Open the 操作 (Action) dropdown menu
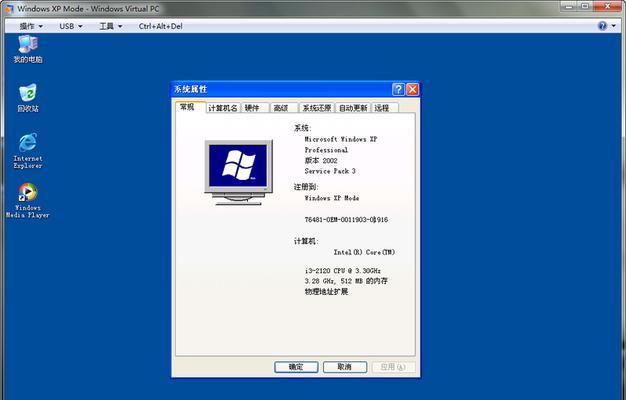This screenshot has width=626, height=400. (x=31, y=26)
